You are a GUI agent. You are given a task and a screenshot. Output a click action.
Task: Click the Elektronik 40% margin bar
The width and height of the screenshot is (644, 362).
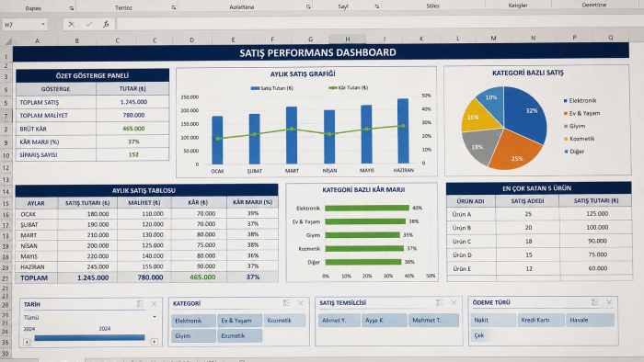click(367, 208)
